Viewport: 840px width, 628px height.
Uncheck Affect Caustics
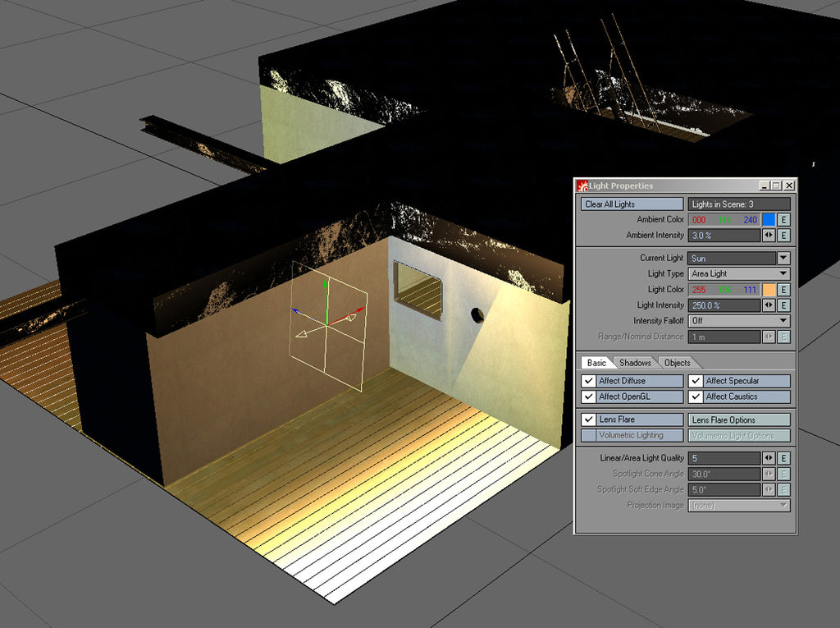click(x=695, y=397)
